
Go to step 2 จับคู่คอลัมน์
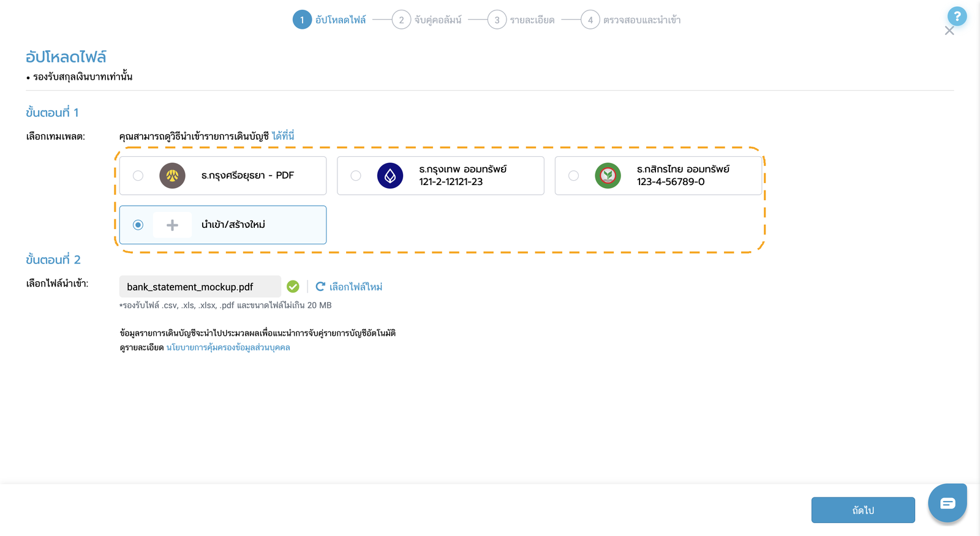tap(427, 20)
